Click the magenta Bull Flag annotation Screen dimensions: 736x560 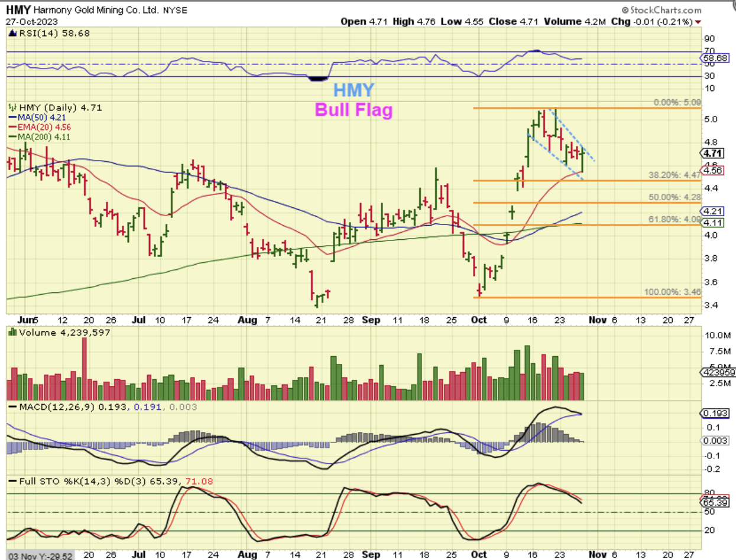(x=354, y=110)
